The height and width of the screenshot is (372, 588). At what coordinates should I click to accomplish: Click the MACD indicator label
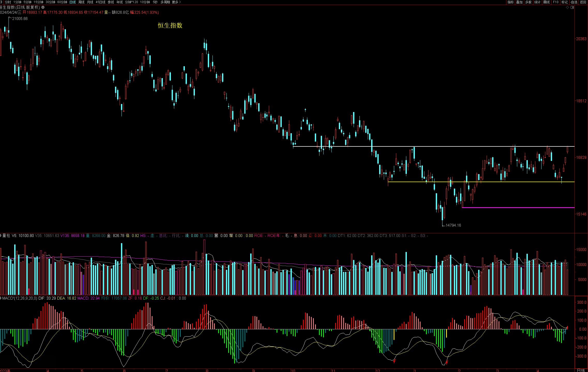(x=7, y=298)
